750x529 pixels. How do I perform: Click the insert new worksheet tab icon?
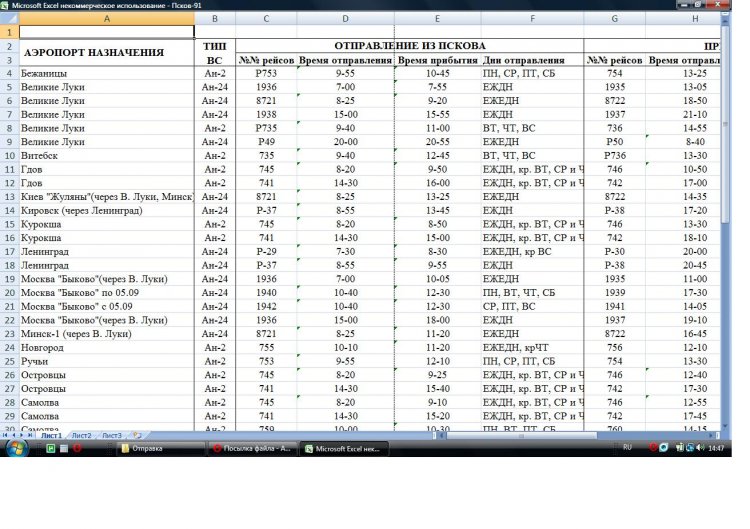(137, 436)
